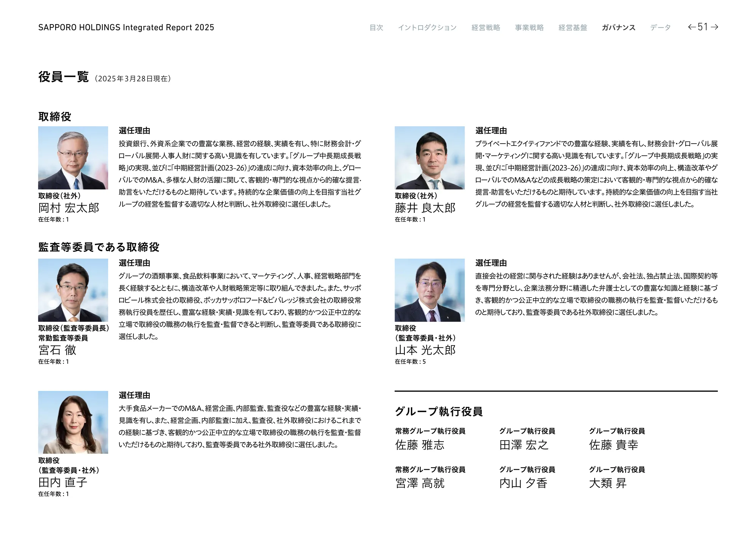756x535 pixels.
Task: Click the name 内山 夕香
Action: pos(523,483)
